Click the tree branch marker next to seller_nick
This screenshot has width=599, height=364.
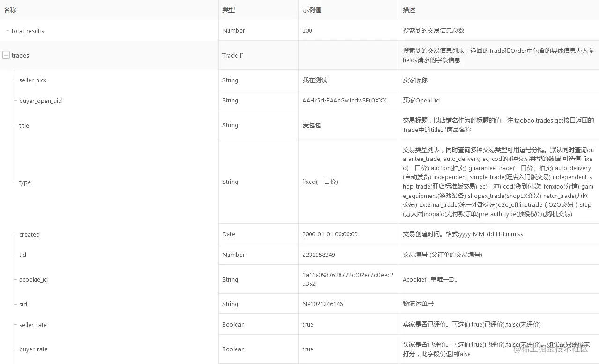[x=15, y=80]
